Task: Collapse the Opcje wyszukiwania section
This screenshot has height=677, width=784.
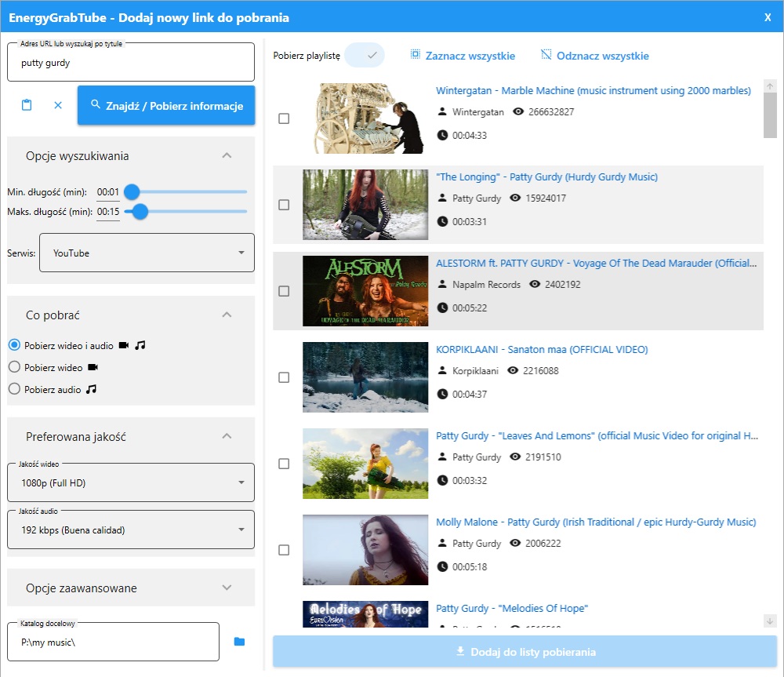Action: pyautogui.click(x=227, y=155)
